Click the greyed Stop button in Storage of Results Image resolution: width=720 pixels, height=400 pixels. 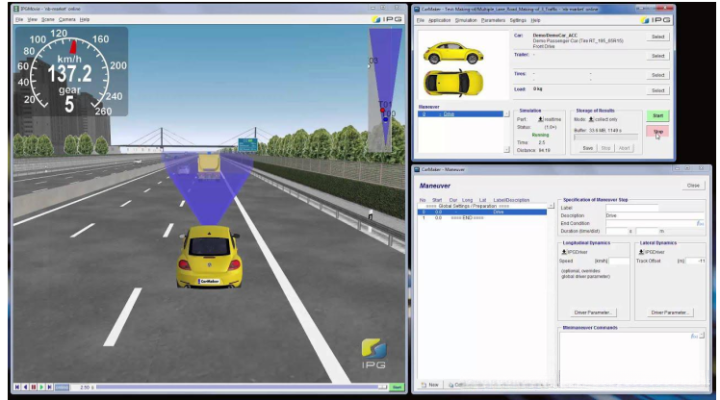pos(606,148)
